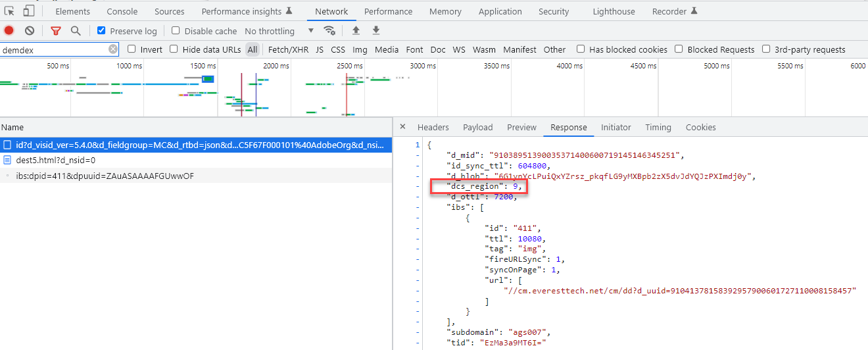Click the export HAR download arrow
The image size is (868, 350).
click(x=376, y=30)
